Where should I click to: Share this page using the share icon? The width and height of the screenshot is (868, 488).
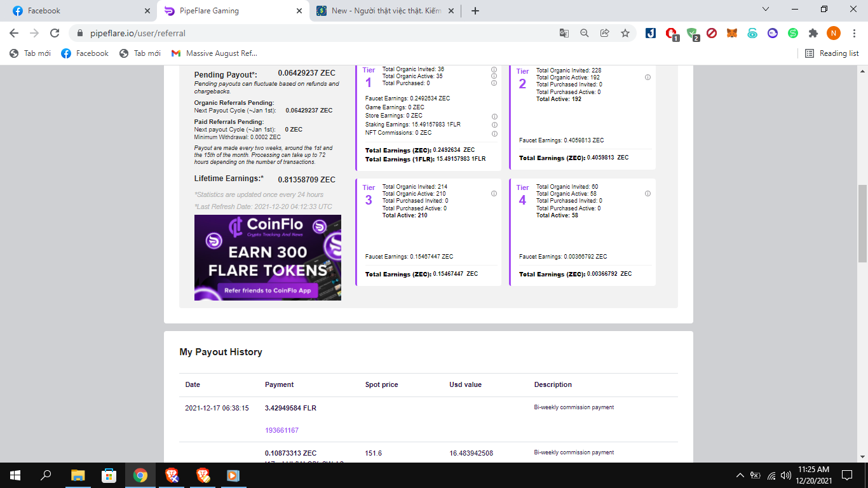click(x=605, y=33)
